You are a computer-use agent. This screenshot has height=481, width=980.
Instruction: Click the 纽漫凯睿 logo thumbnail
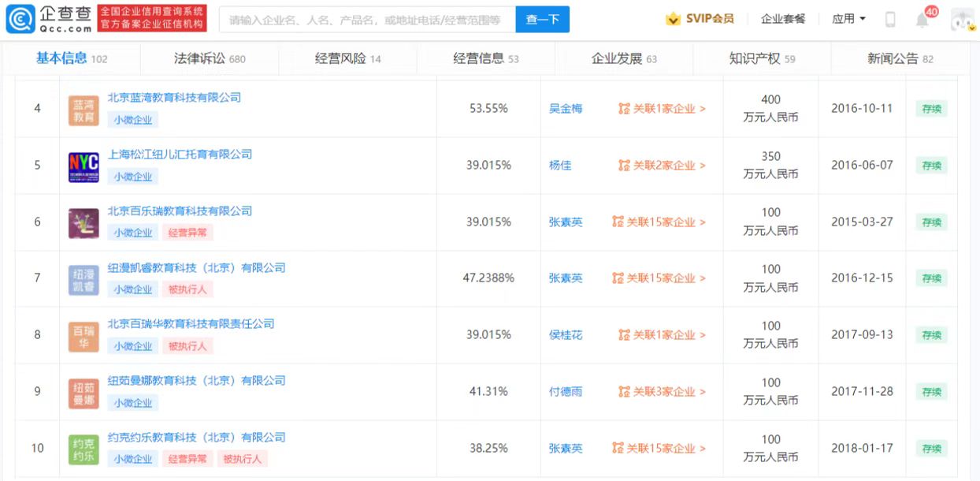(84, 280)
